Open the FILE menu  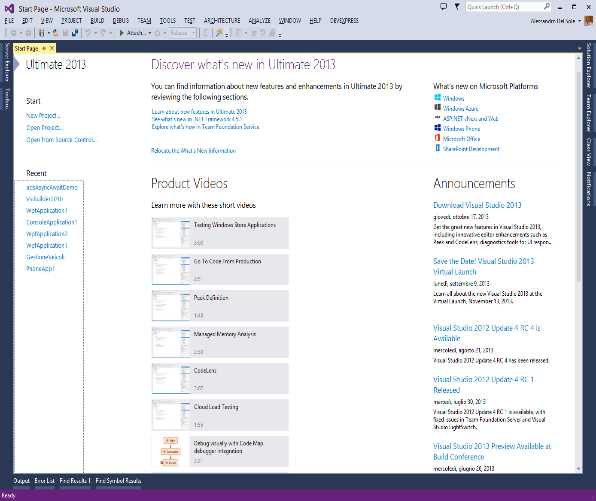coord(9,21)
